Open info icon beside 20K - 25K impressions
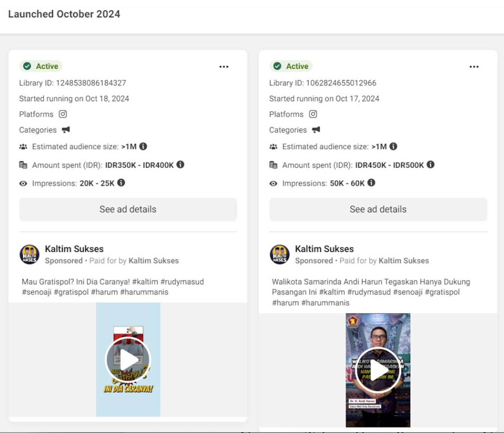Viewport: 504px width, 433px height. pos(121,183)
